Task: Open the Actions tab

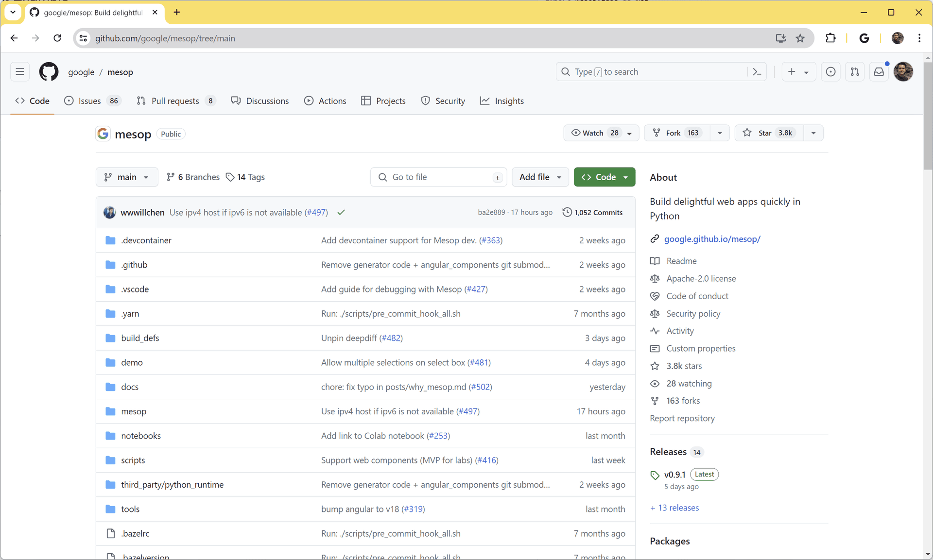Action: pos(325,101)
